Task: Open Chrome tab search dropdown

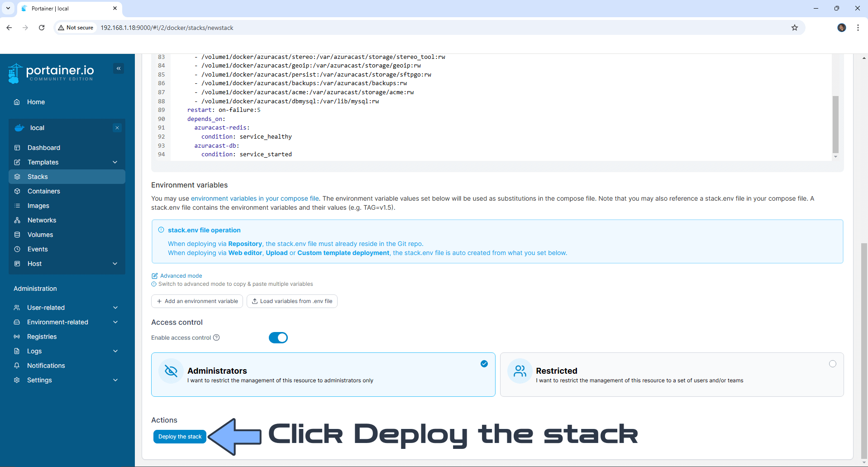Action: click(x=8, y=8)
